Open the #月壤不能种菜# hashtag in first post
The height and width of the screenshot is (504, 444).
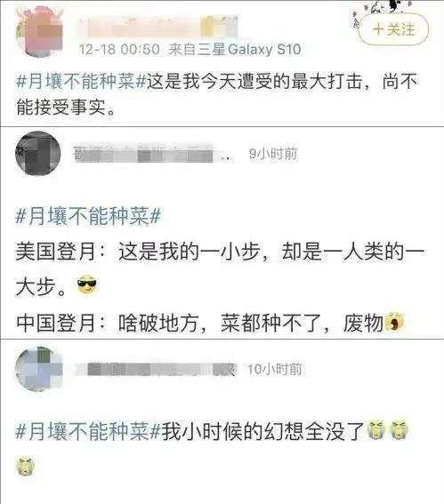pyautogui.click(x=81, y=81)
